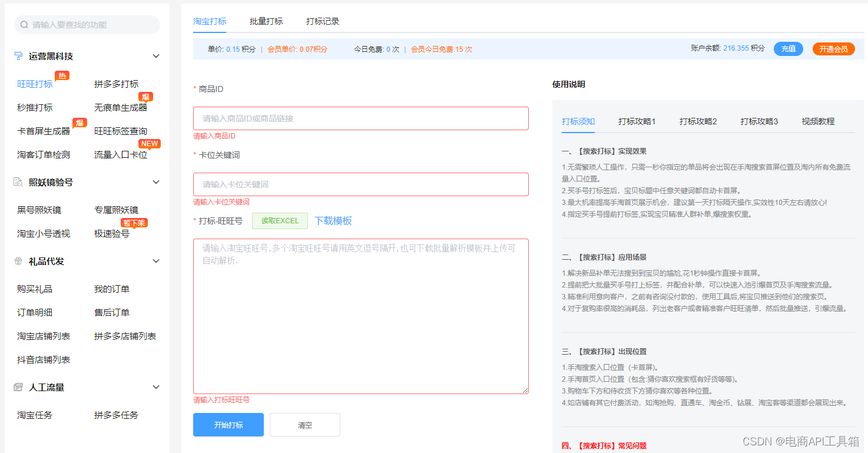The image size is (868, 453).
Task: Click the 开通会员 membership button
Action: coord(834,49)
